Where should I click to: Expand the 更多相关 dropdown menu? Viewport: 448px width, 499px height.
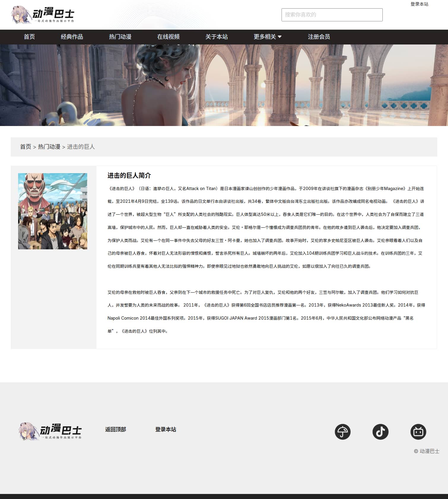click(x=267, y=37)
